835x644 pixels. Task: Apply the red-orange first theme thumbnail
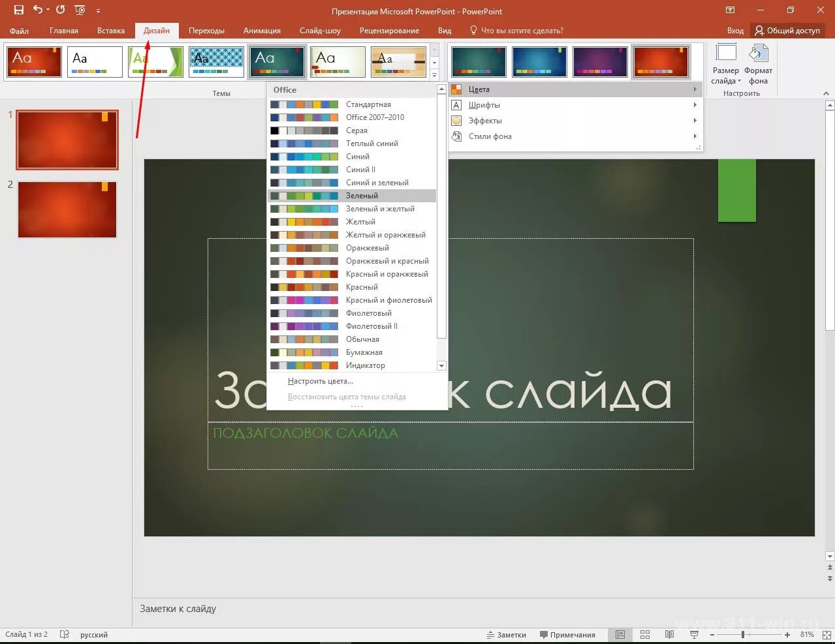point(35,62)
